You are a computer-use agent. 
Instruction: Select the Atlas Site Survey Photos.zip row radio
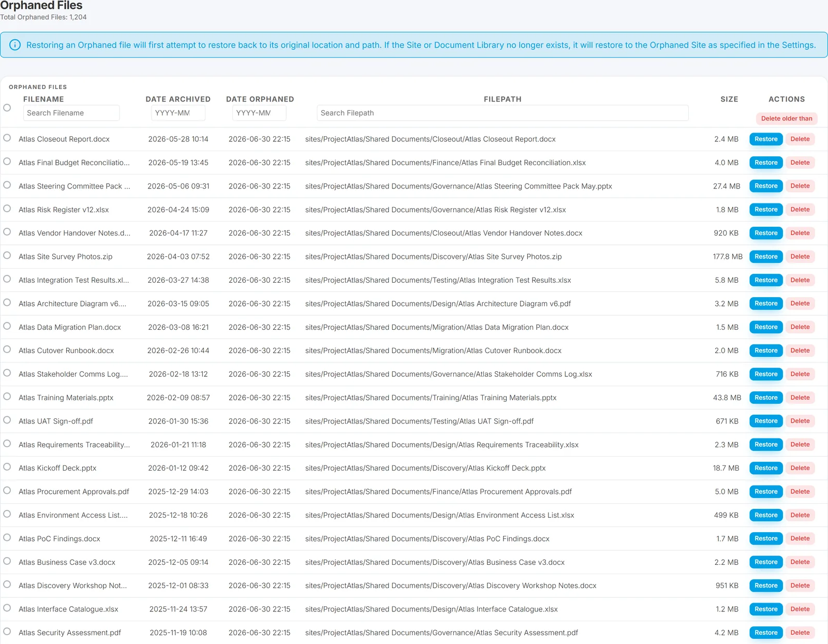click(7, 255)
